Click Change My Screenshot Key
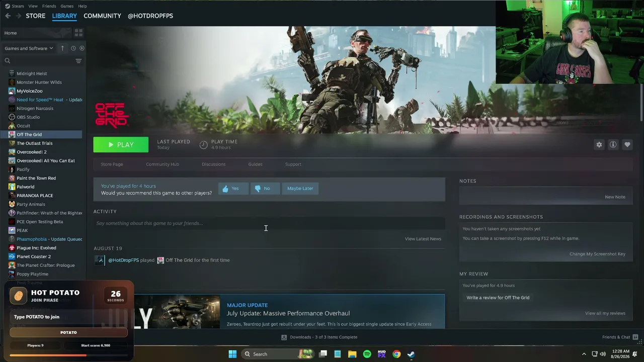This screenshot has height=362, width=644. [x=597, y=254]
